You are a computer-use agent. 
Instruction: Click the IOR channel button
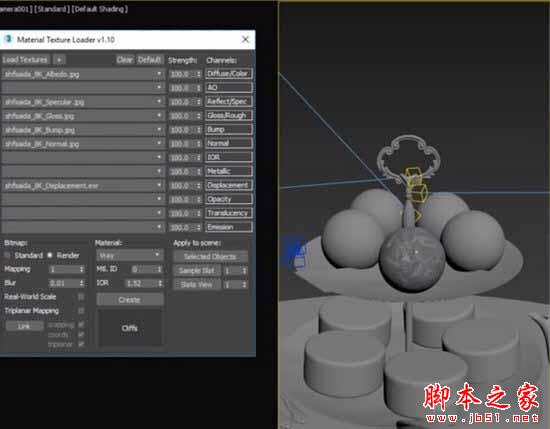[x=228, y=157]
